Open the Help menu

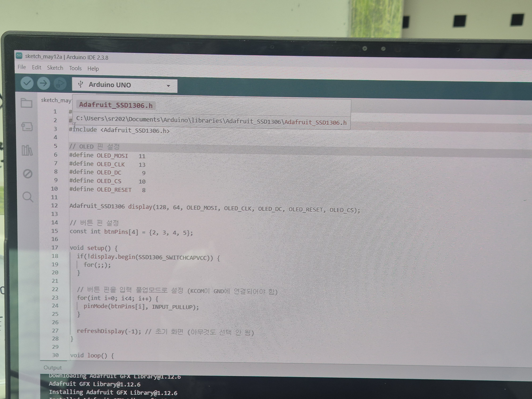coord(93,69)
